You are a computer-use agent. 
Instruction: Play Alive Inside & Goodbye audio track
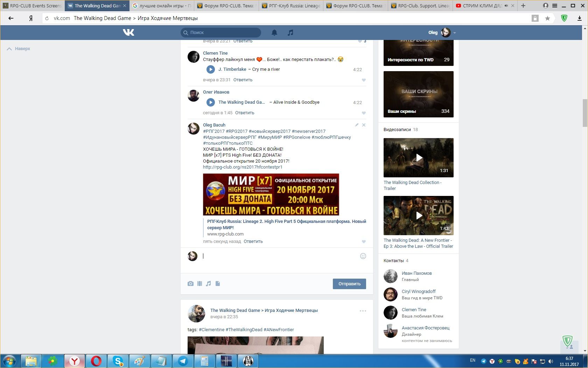point(210,102)
